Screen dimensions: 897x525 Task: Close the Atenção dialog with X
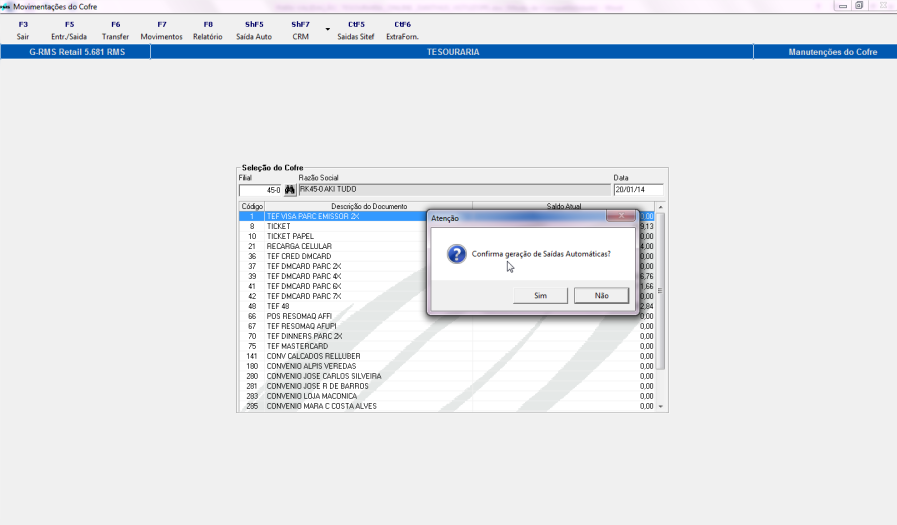coord(621,216)
